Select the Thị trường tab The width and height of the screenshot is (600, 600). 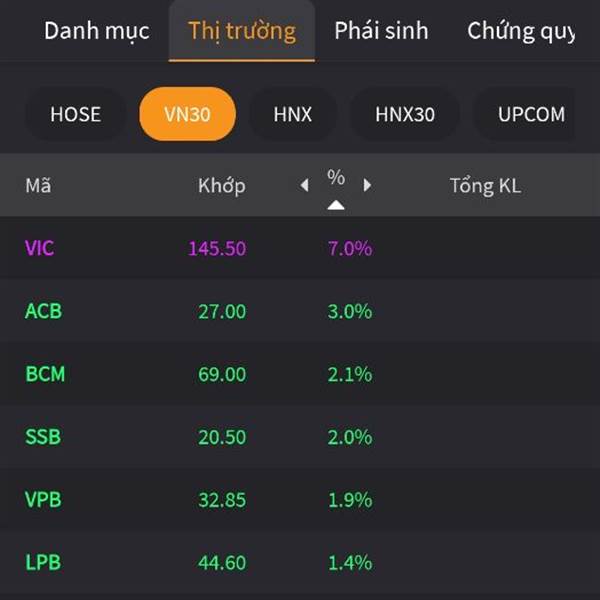242,31
